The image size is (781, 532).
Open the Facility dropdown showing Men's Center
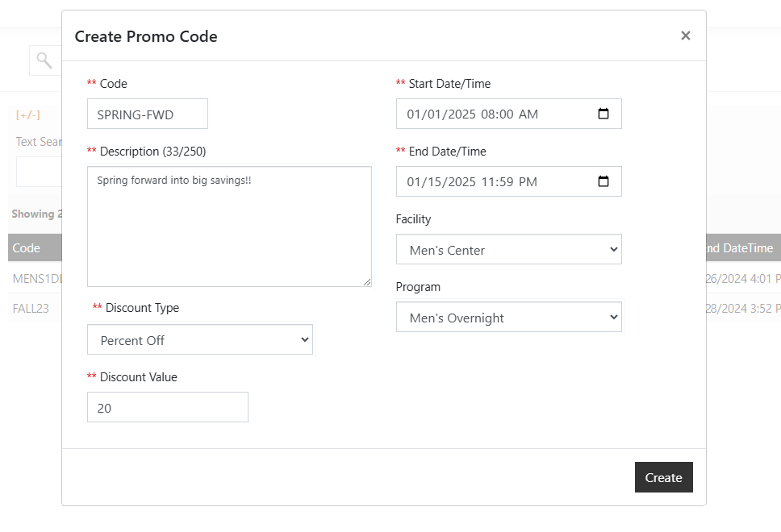tap(508, 249)
